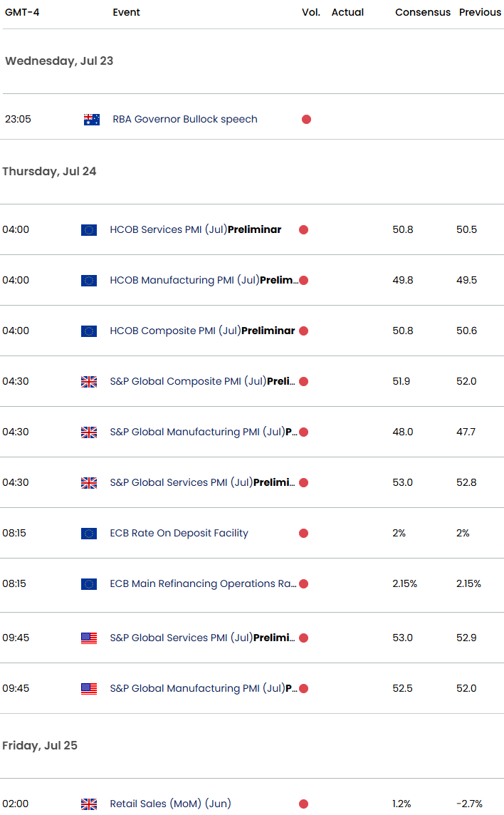This screenshot has width=504, height=815.
Task: Open the RBA Governor Bullock speech event
Action: tap(185, 120)
